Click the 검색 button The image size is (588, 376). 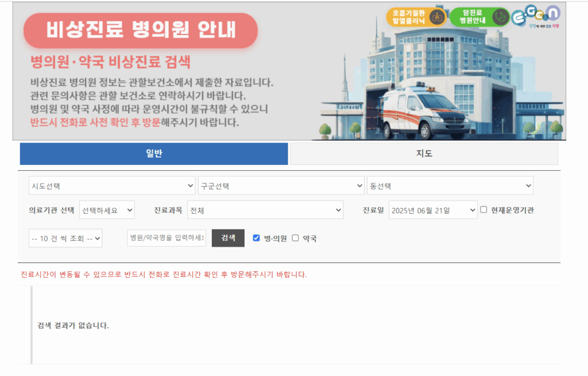pos(228,238)
